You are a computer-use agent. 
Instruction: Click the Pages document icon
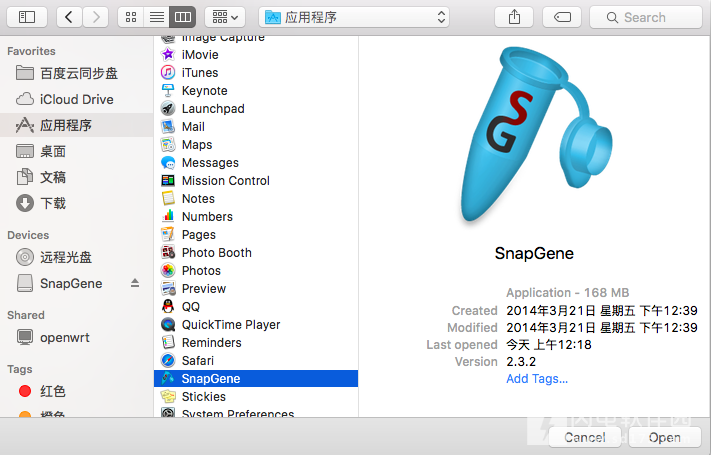pos(168,235)
